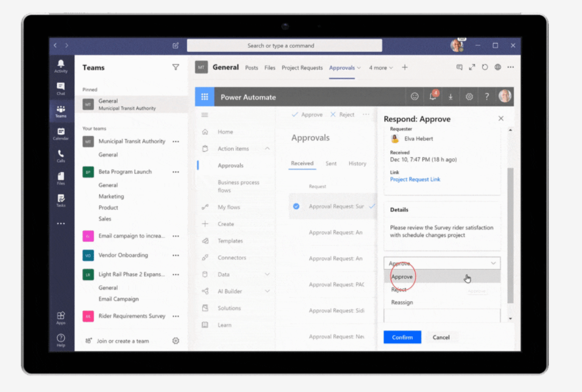Open Solutions in Power Automate navigation
Screen dimensions: 582x392
point(229,308)
